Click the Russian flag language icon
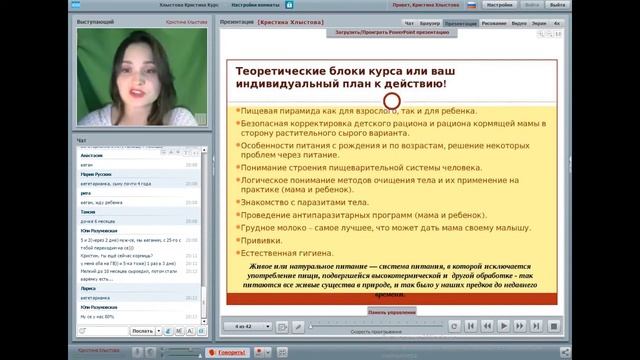 [471, 5]
